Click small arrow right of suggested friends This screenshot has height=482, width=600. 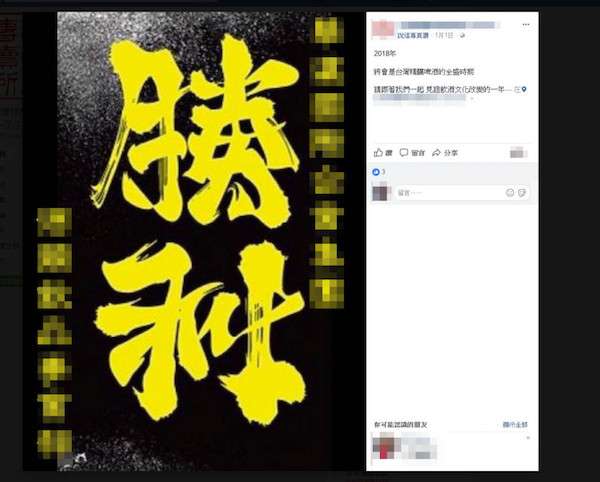528,438
